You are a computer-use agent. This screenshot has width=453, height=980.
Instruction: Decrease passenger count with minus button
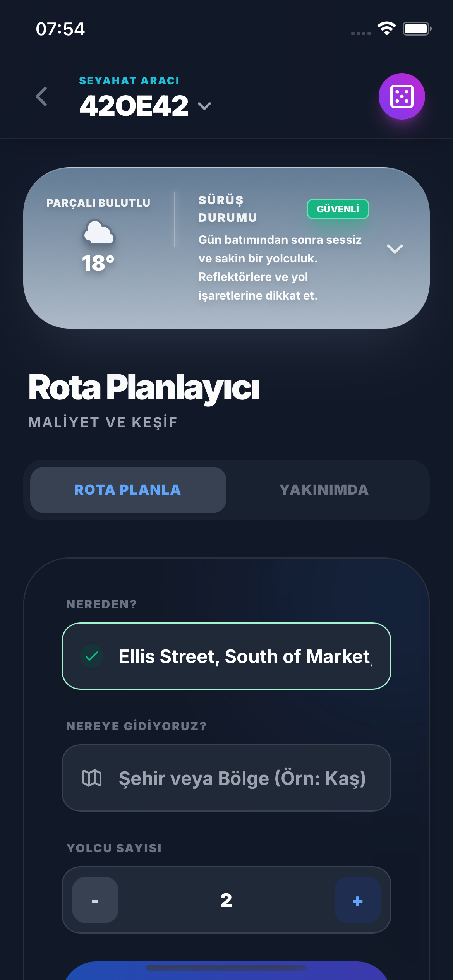coord(95,900)
